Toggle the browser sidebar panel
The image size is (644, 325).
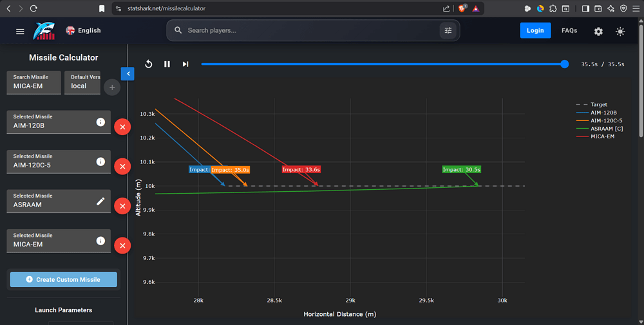tap(585, 8)
